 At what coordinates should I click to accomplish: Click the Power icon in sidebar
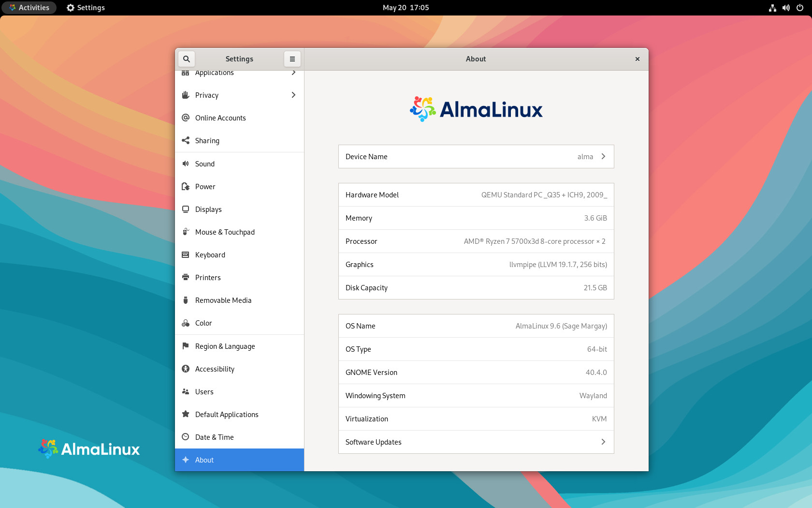(x=186, y=186)
